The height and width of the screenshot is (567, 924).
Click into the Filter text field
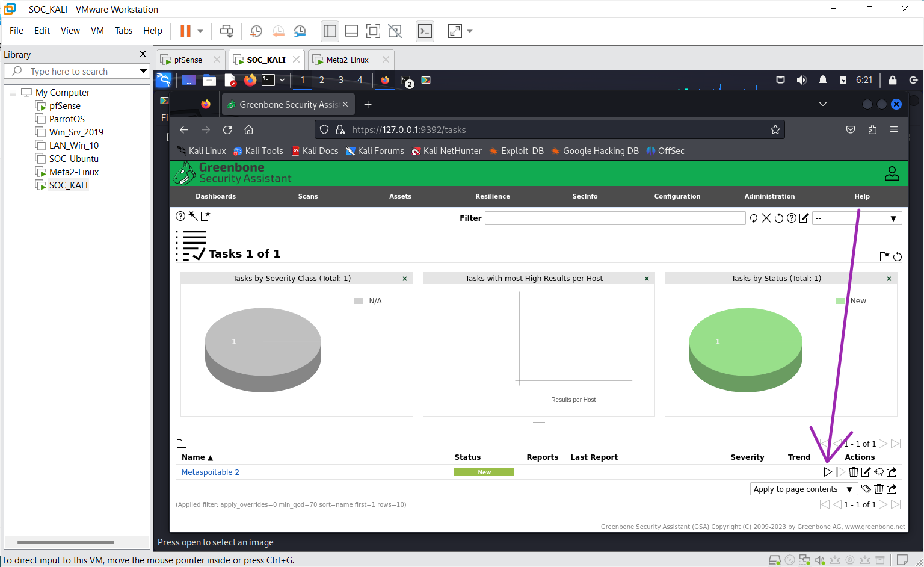pos(615,218)
